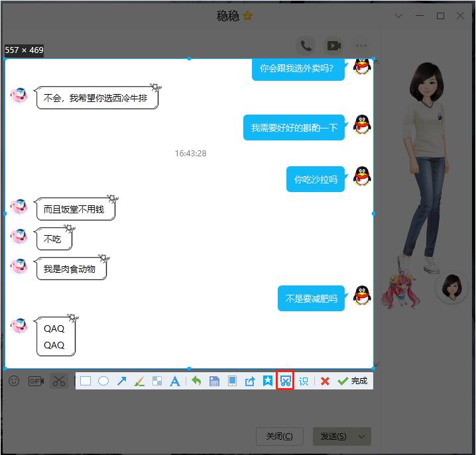476x455 pixels.
Task: Select the rectangle drawing tool
Action: point(86,381)
